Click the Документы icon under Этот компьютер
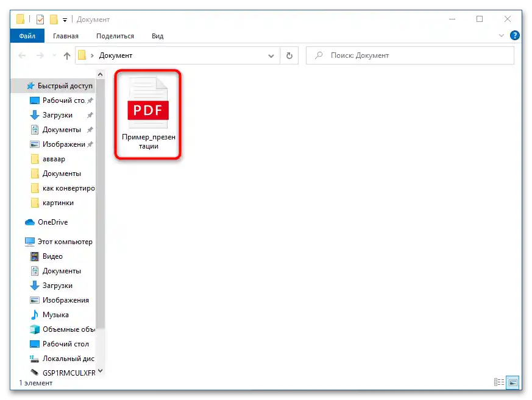 (35, 270)
